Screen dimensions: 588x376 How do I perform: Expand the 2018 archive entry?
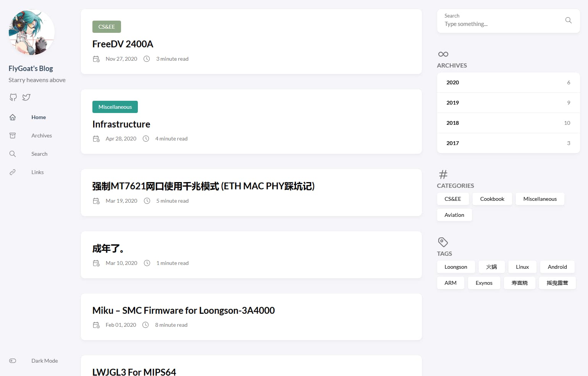[x=508, y=123]
